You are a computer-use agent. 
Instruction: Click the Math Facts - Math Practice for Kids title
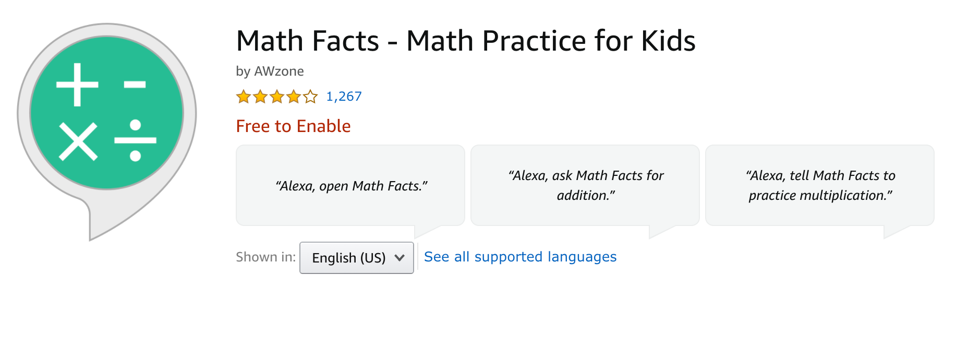click(x=465, y=41)
